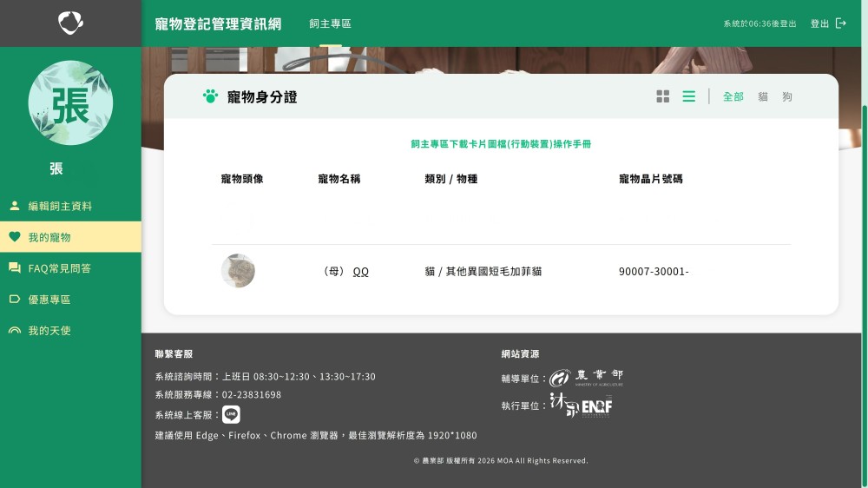868x488 pixels.
Task: Click the QQ pet avatar thumbnail
Action: 238,271
